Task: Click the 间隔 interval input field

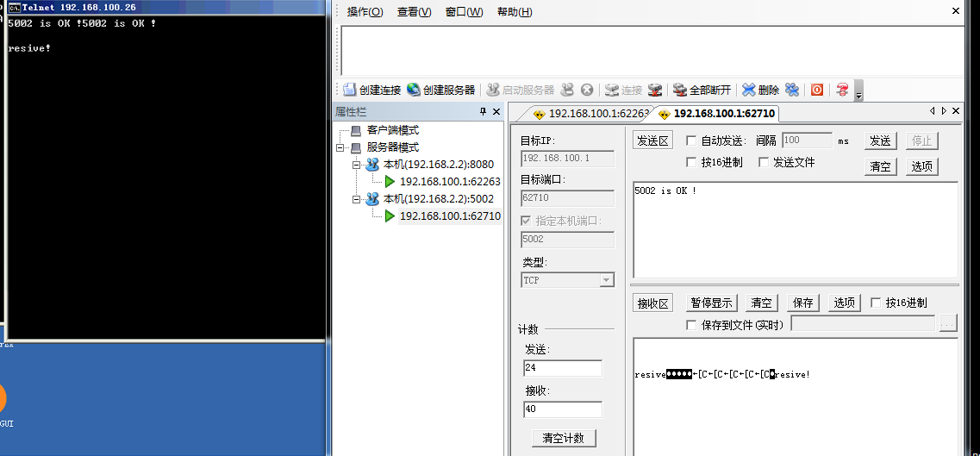Action: (x=806, y=141)
